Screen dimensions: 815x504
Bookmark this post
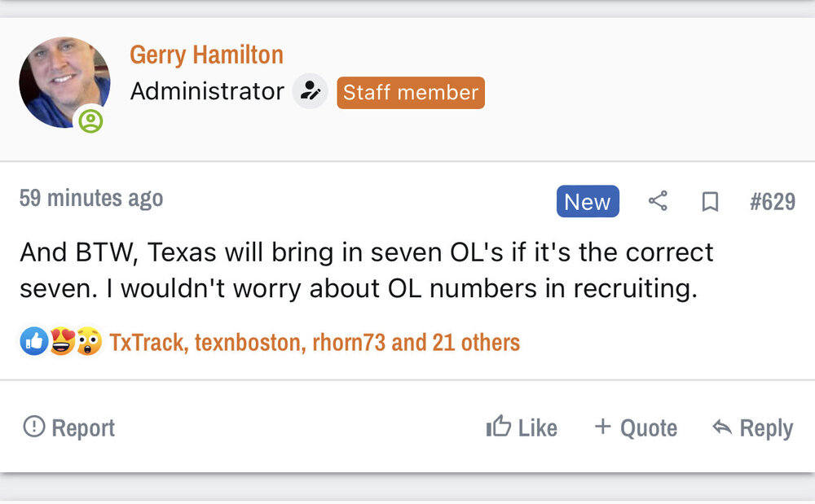(710, 202)
